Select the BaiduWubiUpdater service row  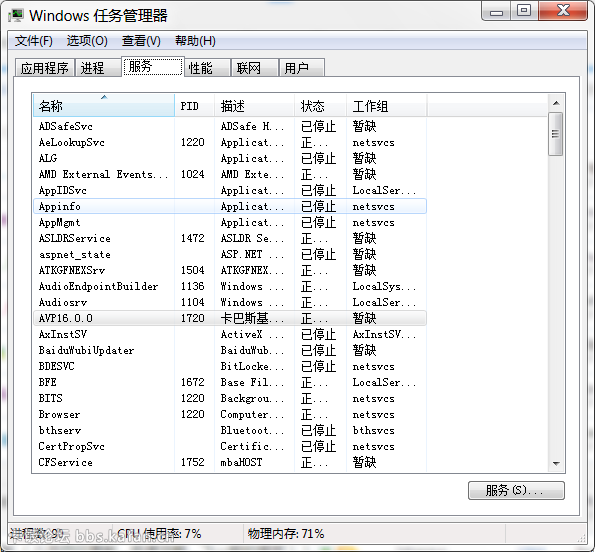point(230,350)
